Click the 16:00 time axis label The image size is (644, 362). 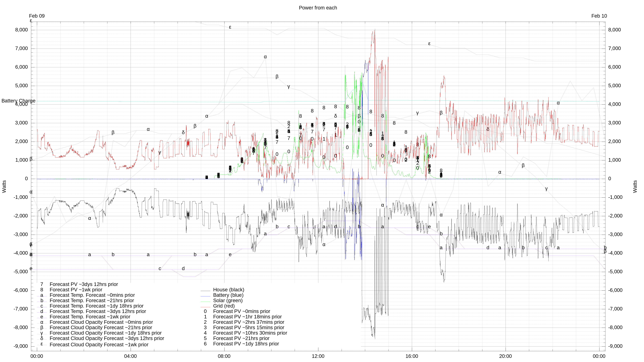[412, 356]
